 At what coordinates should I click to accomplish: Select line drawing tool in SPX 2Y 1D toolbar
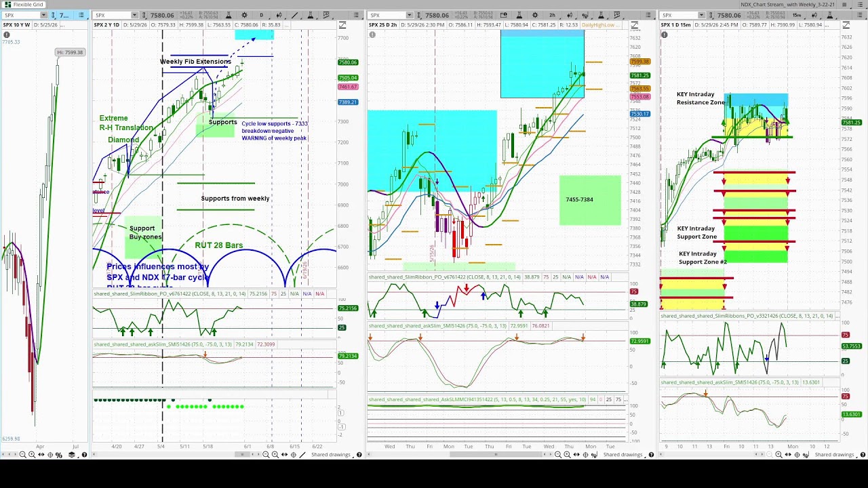295,15
